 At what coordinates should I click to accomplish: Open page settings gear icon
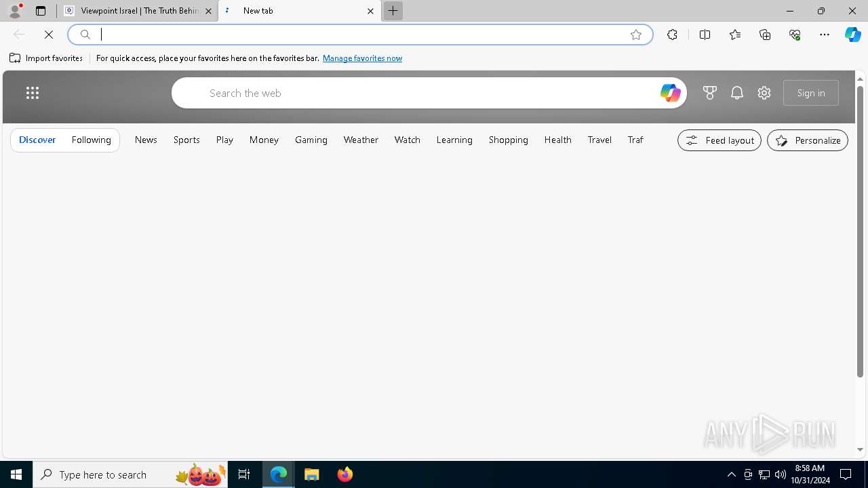click(x=764, y=93)
